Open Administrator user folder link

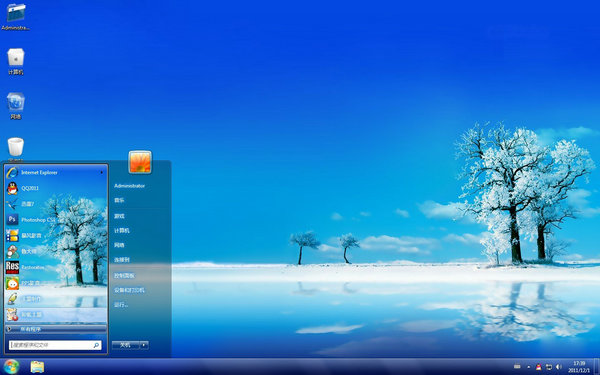coord(129,186)
